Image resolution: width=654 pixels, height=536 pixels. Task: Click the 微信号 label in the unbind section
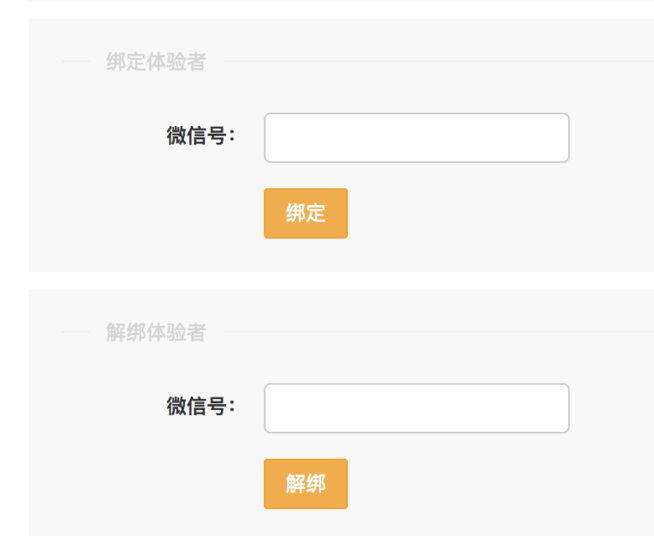pos(201,406)
